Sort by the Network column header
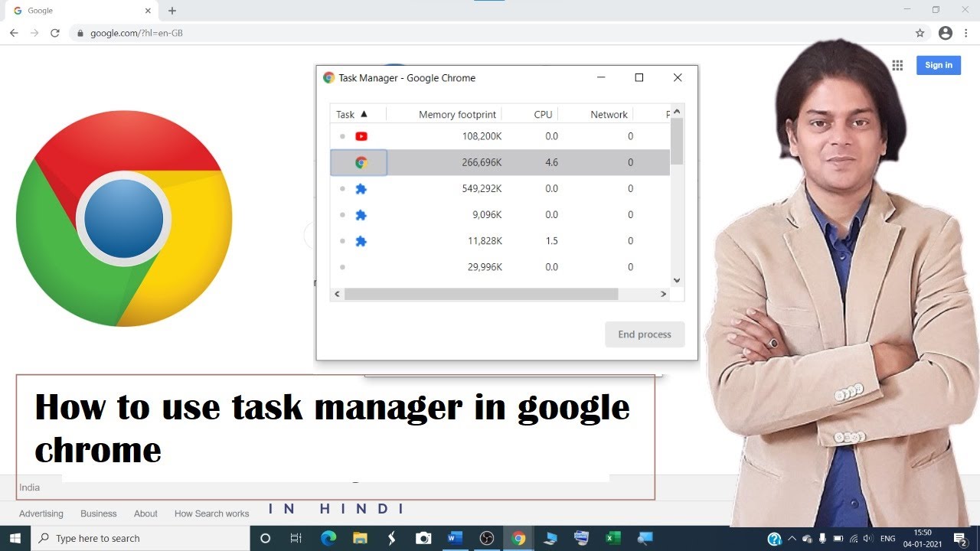Viewport: 980px width, 551px height. [609, 114]
